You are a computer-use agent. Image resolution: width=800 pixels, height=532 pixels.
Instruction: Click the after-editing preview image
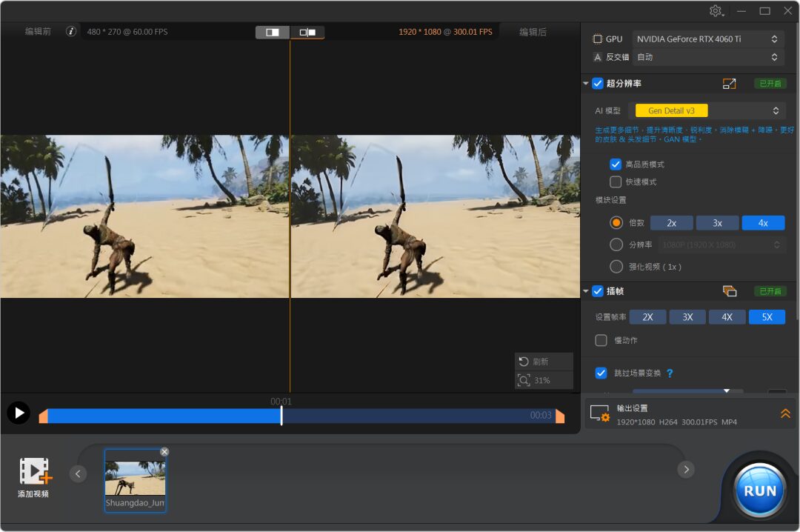pos(436,216)
